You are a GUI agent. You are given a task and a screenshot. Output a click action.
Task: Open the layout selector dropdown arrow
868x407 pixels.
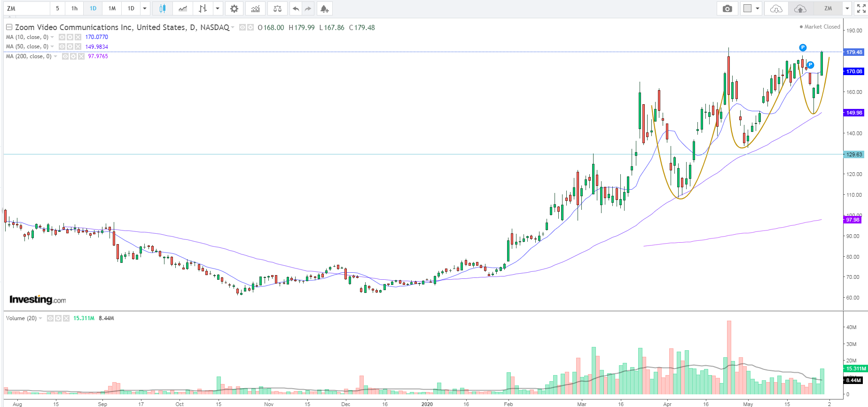[x=758, y=8]
